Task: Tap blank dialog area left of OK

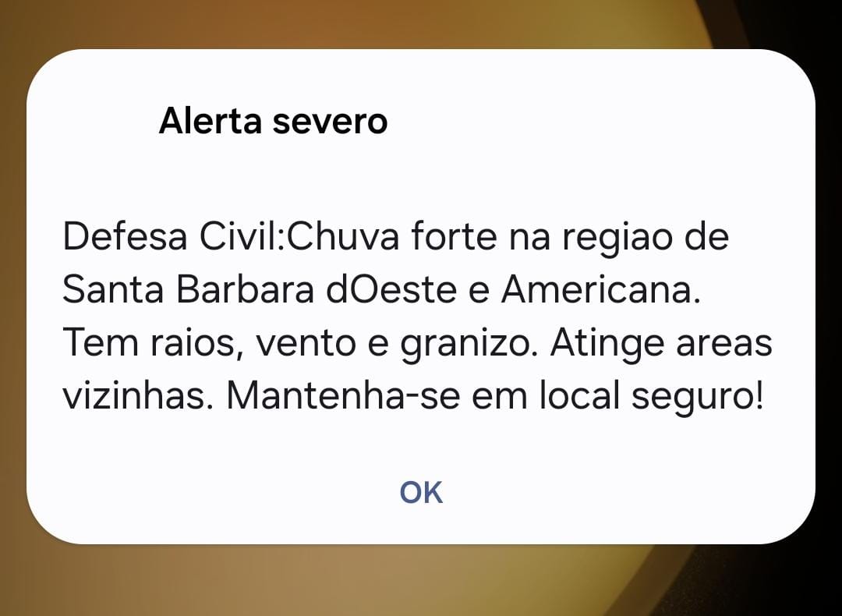Action: pos(215,493)
